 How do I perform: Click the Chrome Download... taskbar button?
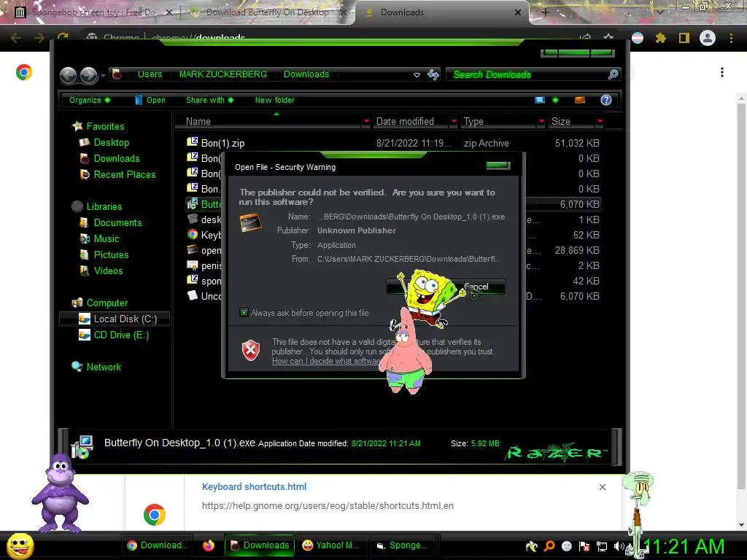[x=158, y=545]
